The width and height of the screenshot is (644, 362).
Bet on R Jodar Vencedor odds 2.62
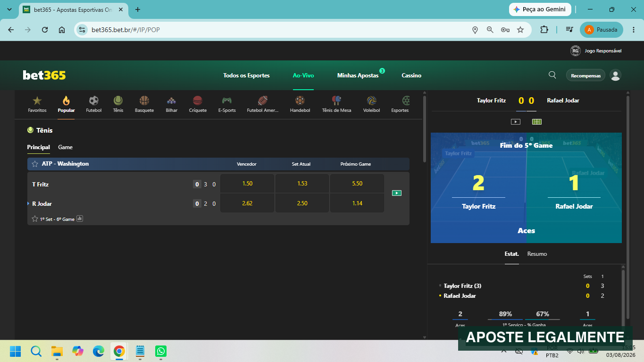click(247, 203)
